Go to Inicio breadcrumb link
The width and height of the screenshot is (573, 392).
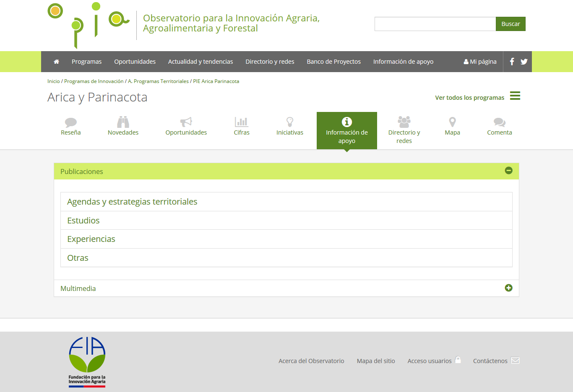[x=54, y=81]
